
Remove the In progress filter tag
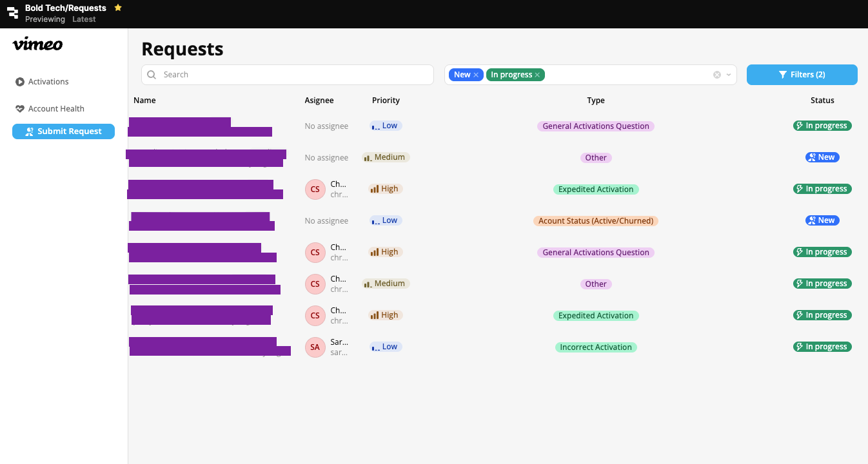click(x=537, y=75)
